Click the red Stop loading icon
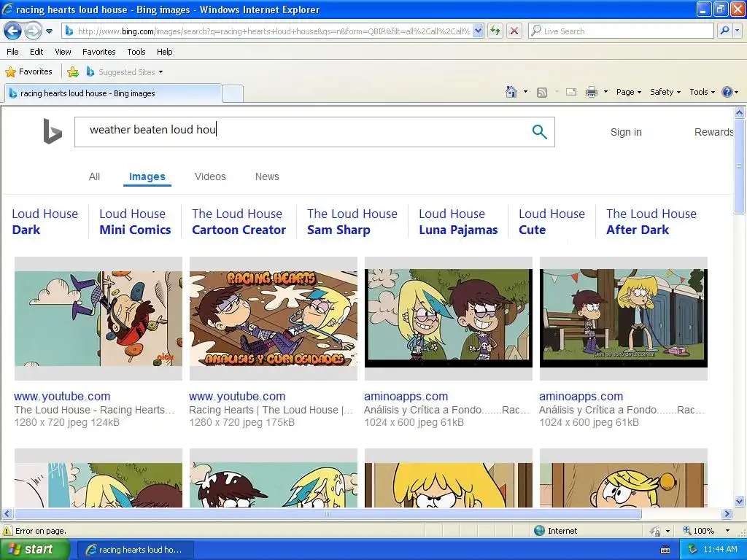 pyautogui.click(x=514, y=31)
